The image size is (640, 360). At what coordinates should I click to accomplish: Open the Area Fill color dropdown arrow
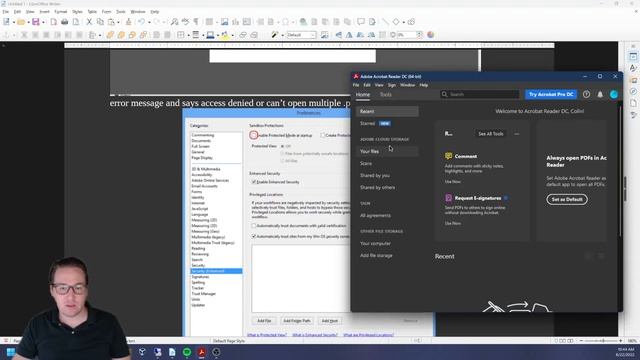(x=232, y=35)
